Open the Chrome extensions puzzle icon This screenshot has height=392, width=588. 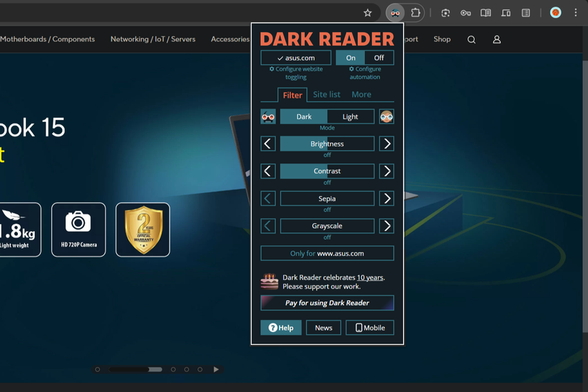click(416, 13)
